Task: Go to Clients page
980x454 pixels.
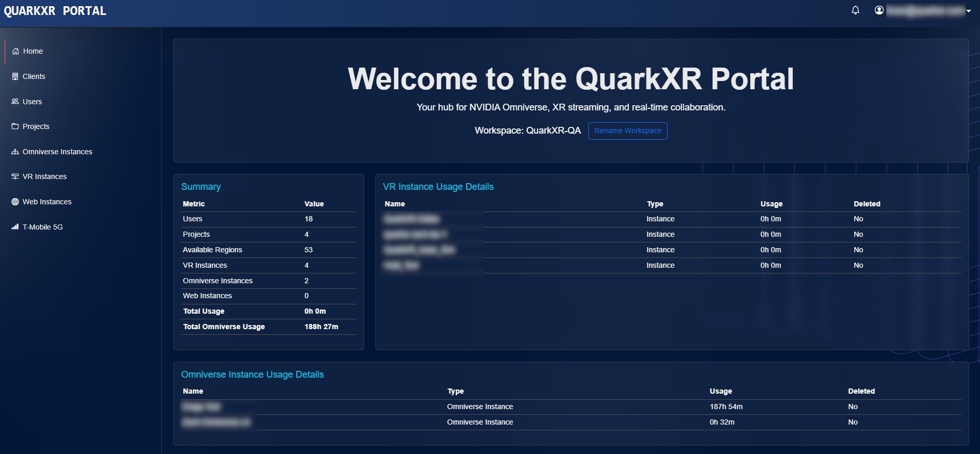Action: (34, 76)
